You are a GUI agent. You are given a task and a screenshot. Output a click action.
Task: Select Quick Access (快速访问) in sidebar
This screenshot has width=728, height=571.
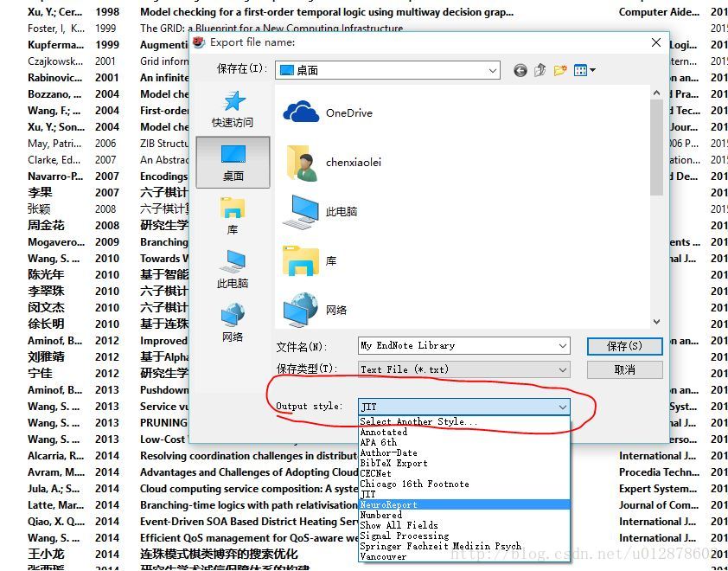tap(233, 109)
